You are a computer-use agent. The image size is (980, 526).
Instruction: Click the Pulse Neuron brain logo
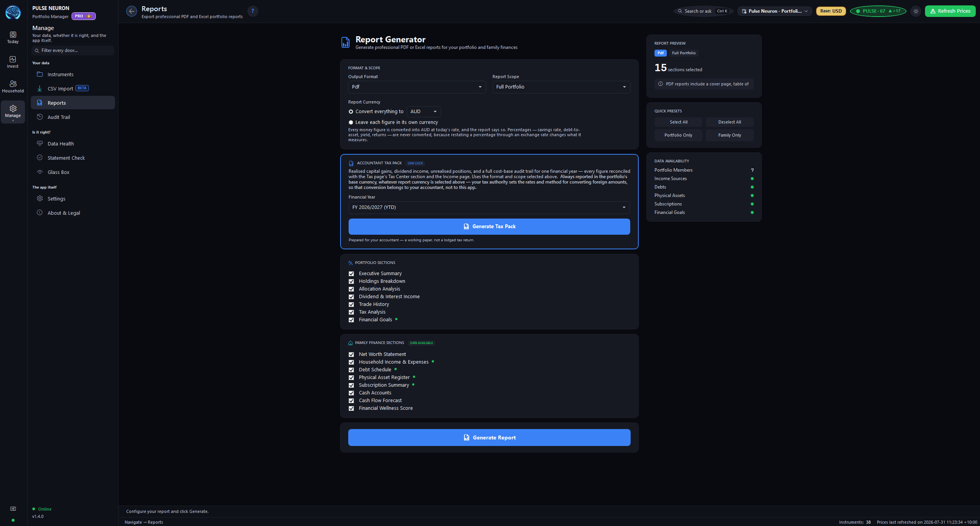pyautogui.click(x=13, y=12)
